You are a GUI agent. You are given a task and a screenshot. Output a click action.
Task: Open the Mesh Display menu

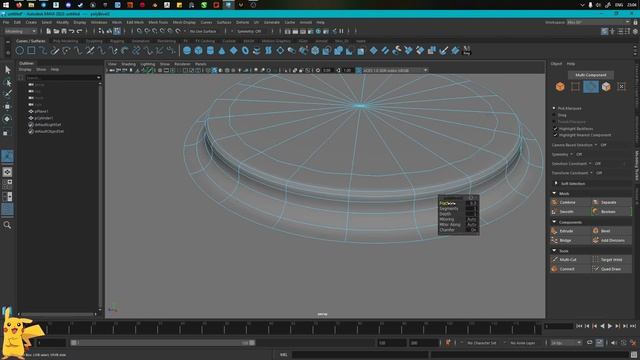pos(184,22)
